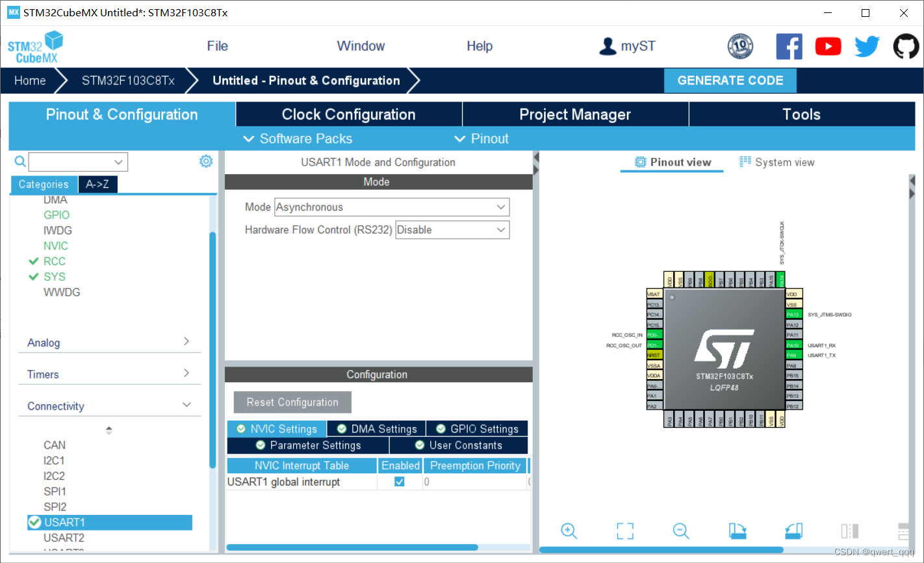This screenshot has width=924, height=563.
Task: Go to Home breadcrumb
Action: click(30, 81)
